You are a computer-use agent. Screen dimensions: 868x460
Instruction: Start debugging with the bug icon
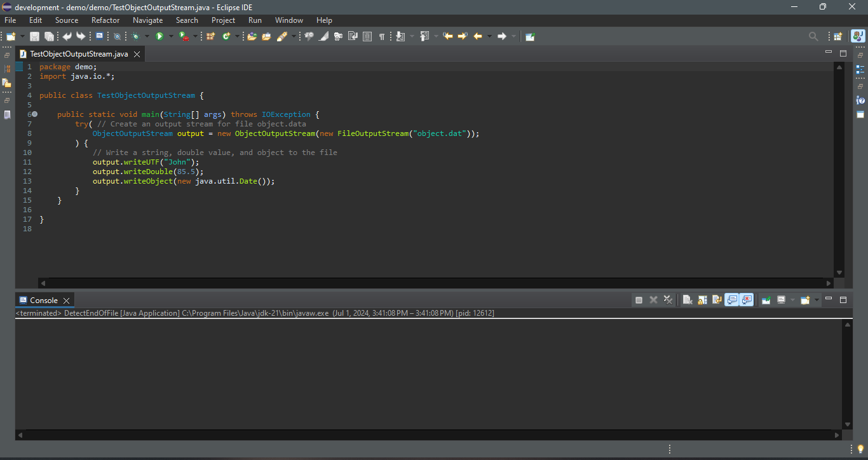pos(136,36)
